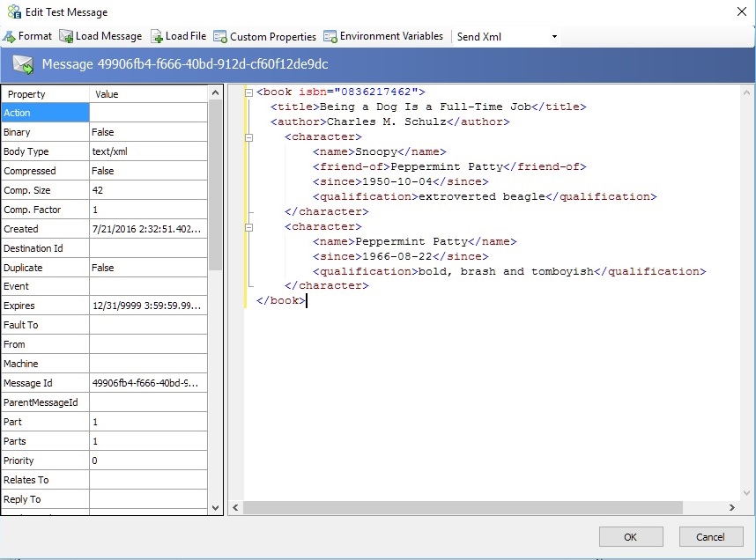Collapse the Peppermint Patty character node

point(248,227)
